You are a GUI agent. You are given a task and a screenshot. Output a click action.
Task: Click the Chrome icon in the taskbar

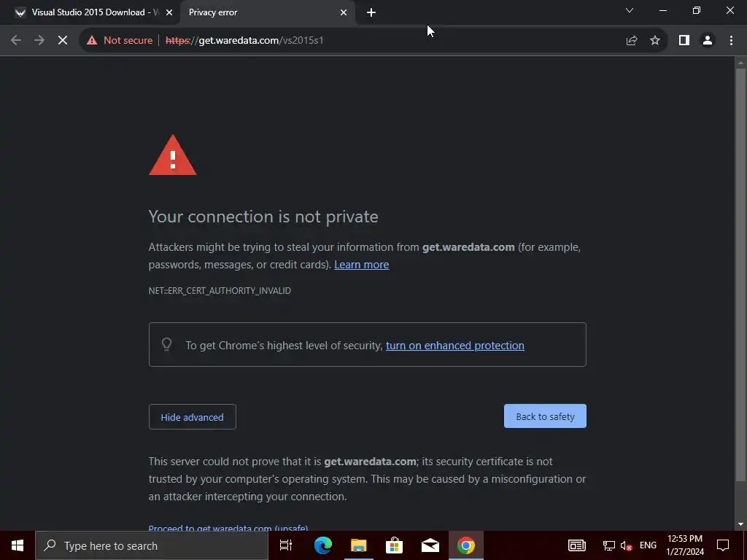(466, 545)
